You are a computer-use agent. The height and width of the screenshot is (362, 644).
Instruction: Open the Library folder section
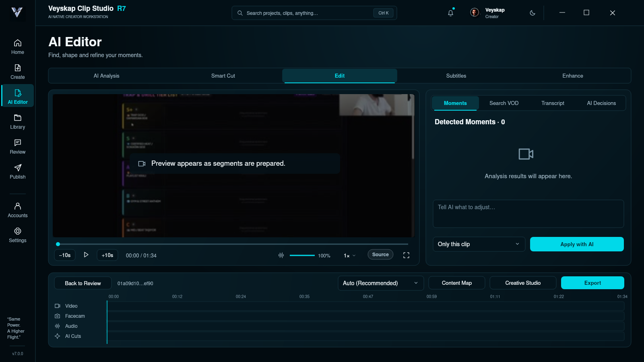18,121
